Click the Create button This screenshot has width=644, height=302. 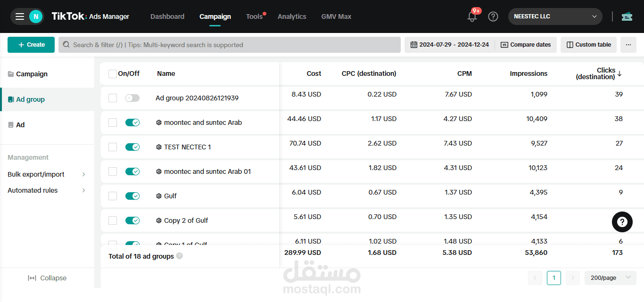tap(31, 45)
